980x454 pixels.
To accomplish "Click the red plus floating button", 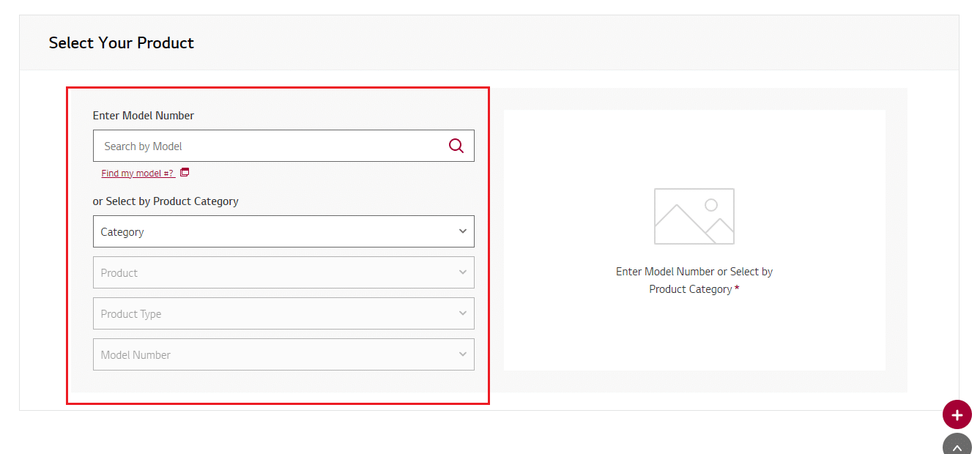I will (957, 415).
